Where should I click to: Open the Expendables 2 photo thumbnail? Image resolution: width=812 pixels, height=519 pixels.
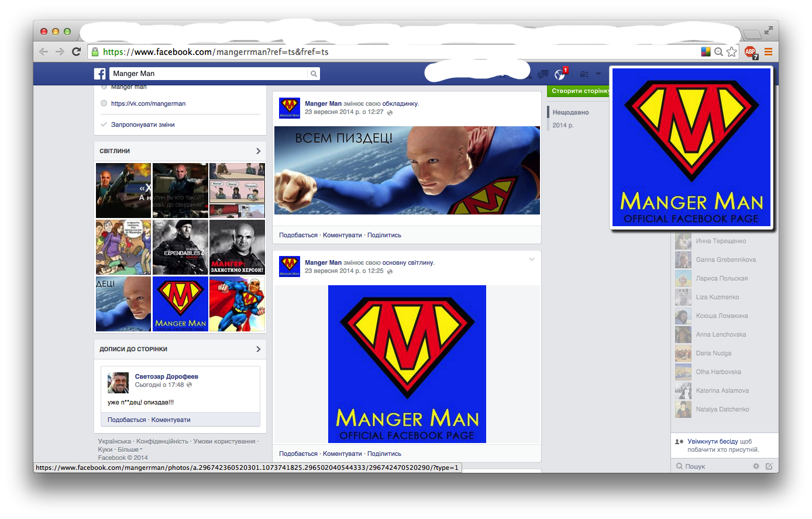tap(180, 247)
